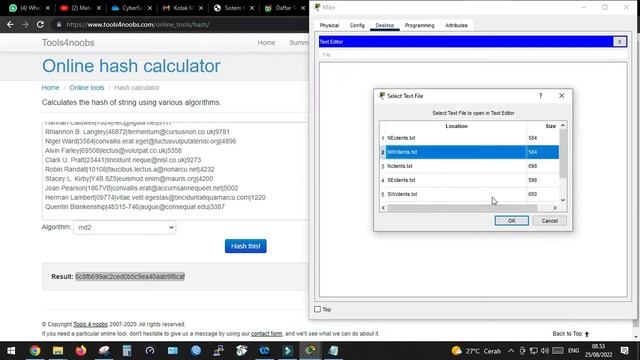Switch the ENG input language
Screen dimensions: 640x360
click(573, 351)
